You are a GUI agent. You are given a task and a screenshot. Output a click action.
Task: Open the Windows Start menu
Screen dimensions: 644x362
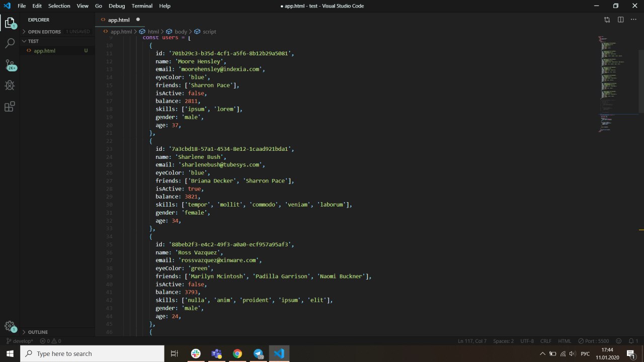coord(10,353)
